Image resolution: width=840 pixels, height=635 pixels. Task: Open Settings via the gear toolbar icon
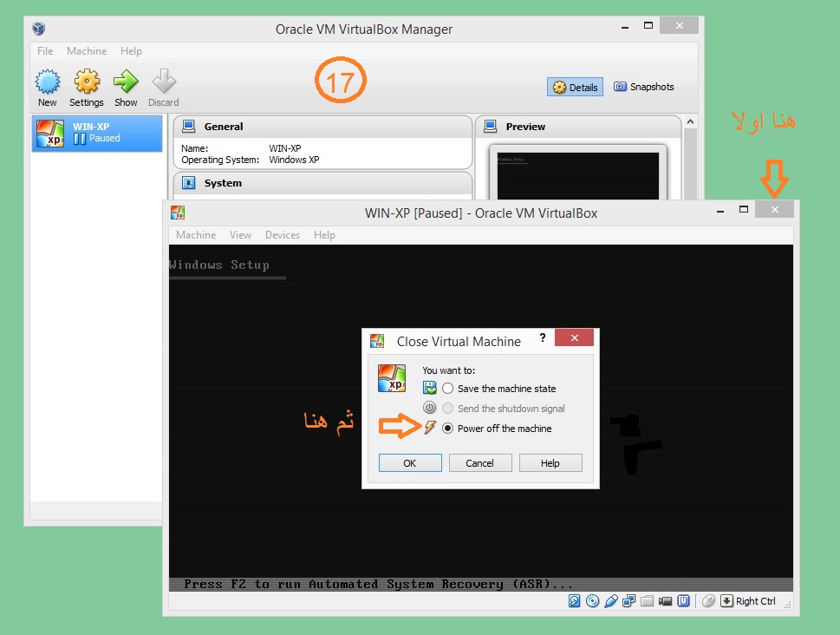tap(87, 88)
